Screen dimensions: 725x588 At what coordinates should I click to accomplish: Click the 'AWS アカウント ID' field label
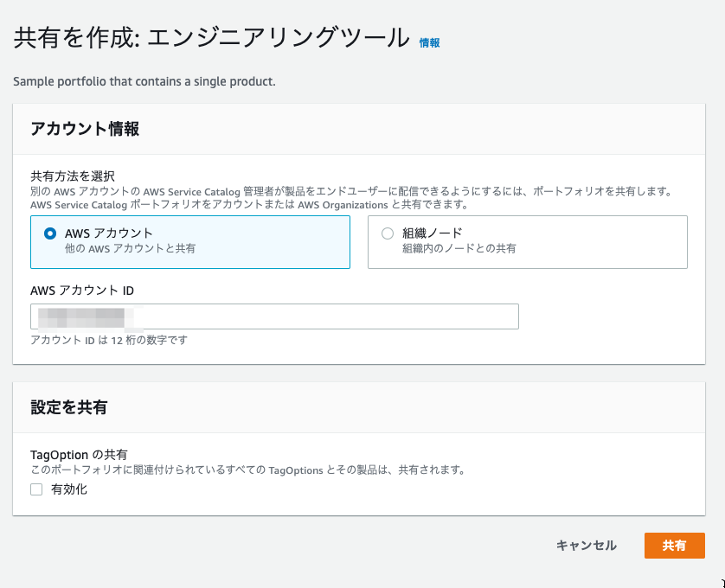(x=82, y=291)
